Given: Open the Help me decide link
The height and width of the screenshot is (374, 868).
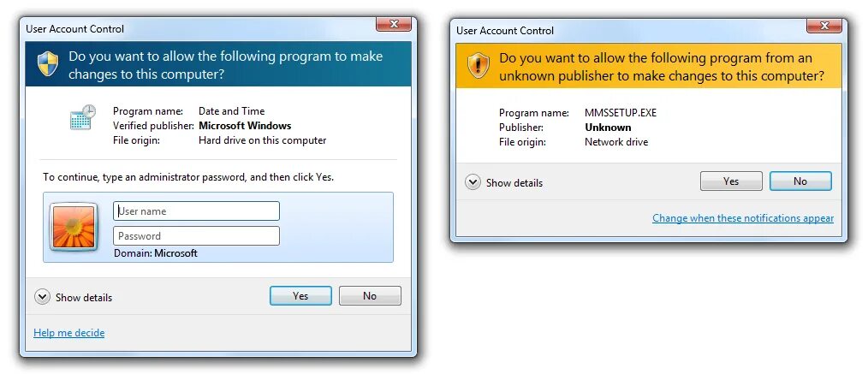Looking at the screenshot, I should coord(69,333).
